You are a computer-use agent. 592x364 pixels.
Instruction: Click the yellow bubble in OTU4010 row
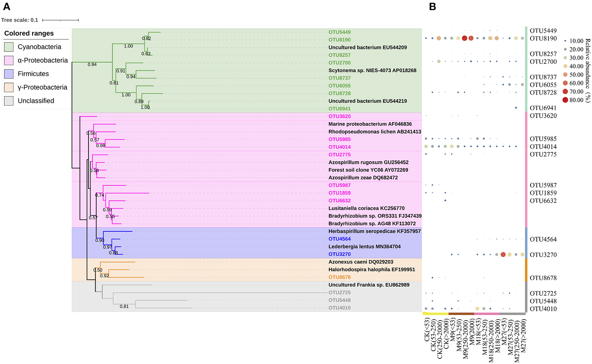point(477,309)
